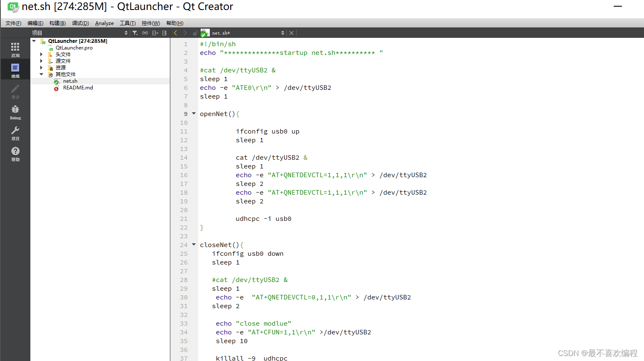
Task: Click the Go Back navigation arrow
Action: coord(175,32)
